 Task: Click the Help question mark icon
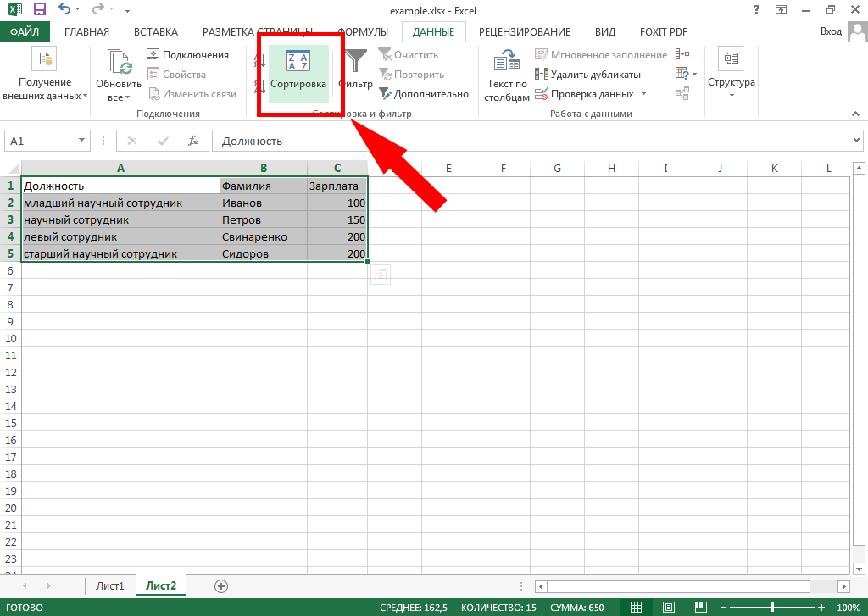[755, 10]
